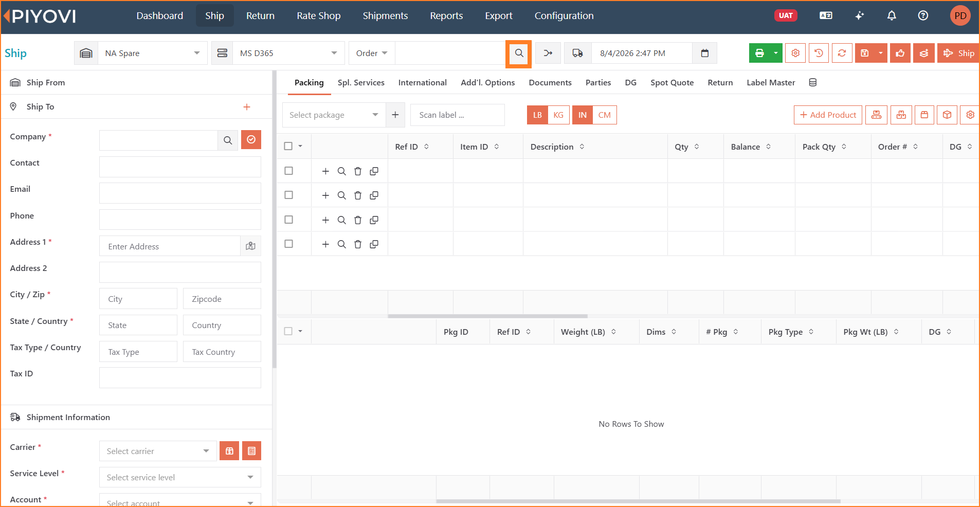Open the MS D365 source dropdown
The height and width of the screenshot is (507, 980).
click(288, 53)
